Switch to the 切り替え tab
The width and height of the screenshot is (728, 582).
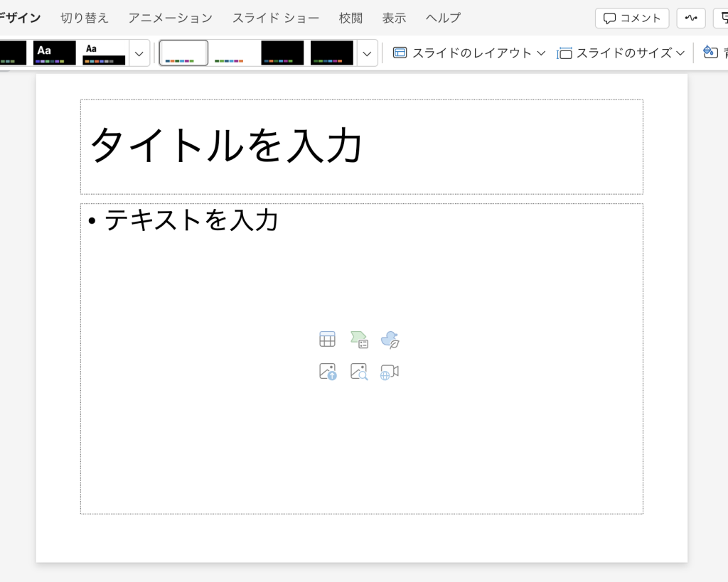pyautogui.click(x=85, y=18)
